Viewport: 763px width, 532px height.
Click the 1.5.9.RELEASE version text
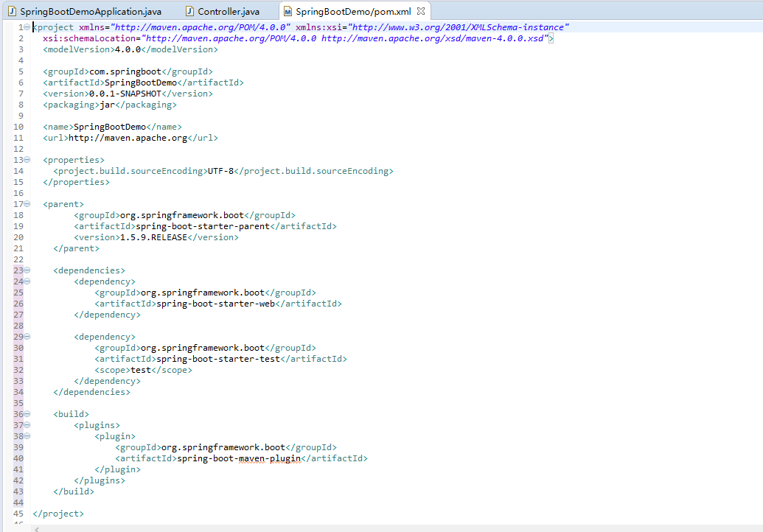[153, 237]
